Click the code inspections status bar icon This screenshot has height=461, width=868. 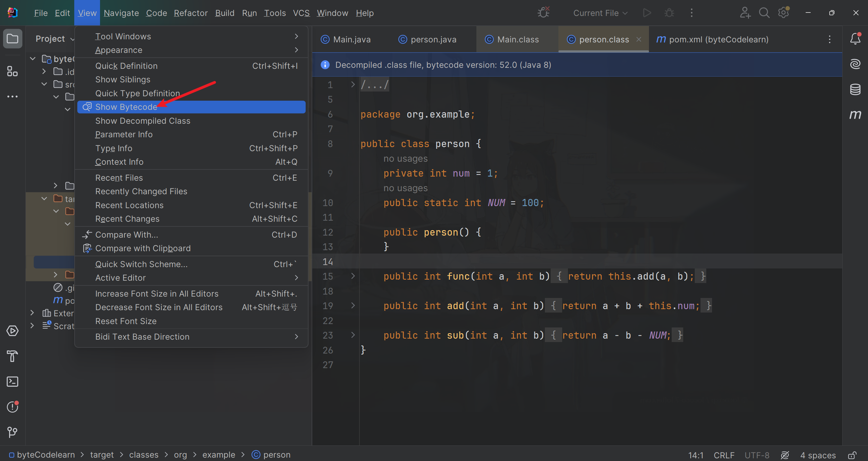(785, 455)
